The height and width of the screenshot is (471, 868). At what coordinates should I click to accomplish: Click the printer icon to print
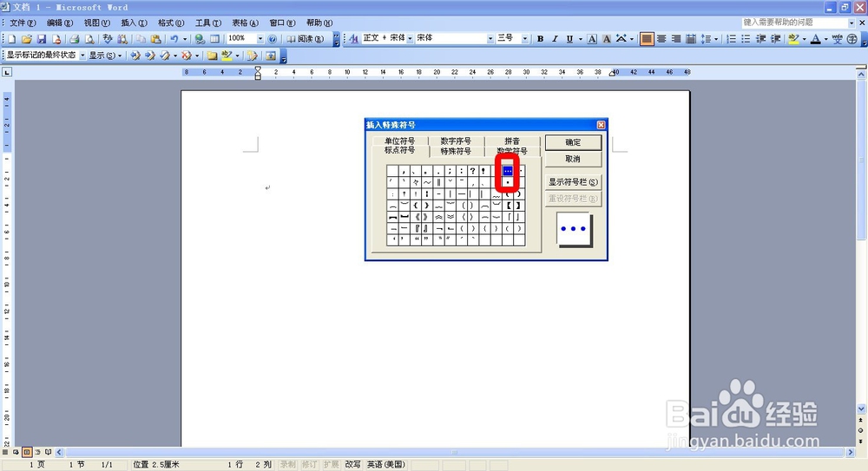(74, 39)
